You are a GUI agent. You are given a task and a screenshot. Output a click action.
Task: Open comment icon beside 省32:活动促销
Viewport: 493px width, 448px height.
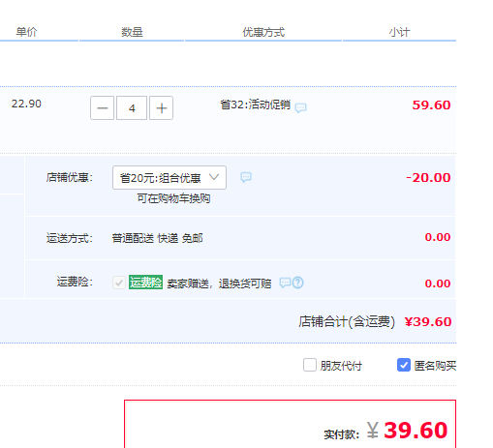(x=300, y=107)
